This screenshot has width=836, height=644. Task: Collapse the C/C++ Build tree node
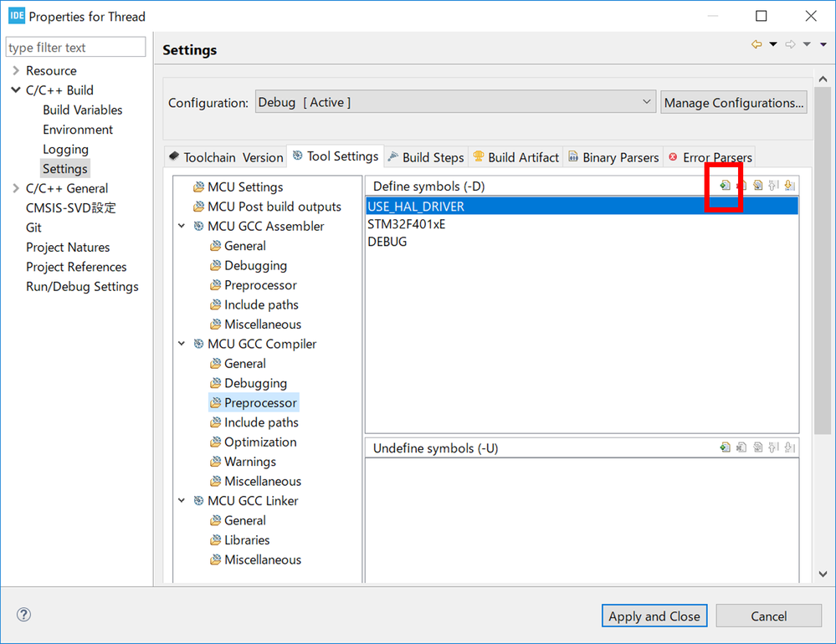(15, 90)
